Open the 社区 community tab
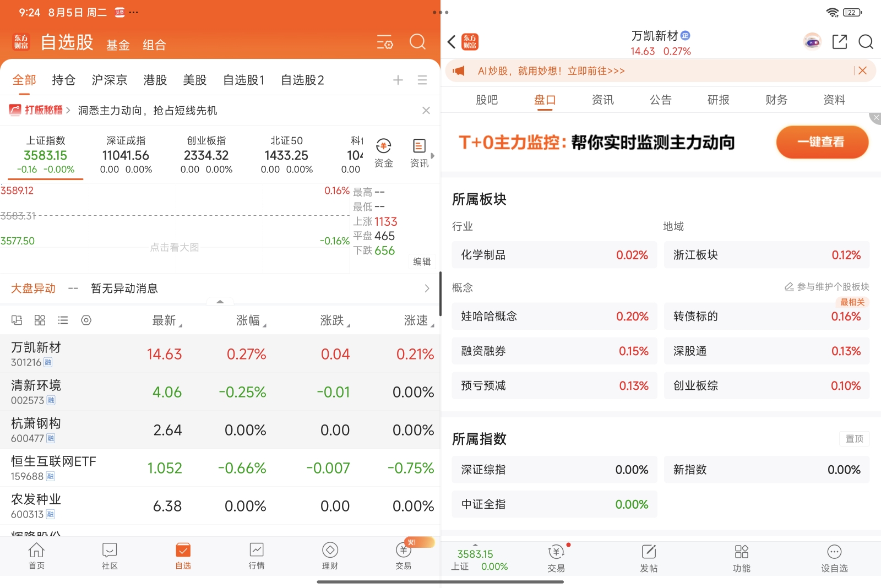The image size is (881, 588). pyautogui.click(x=110, y=556)
